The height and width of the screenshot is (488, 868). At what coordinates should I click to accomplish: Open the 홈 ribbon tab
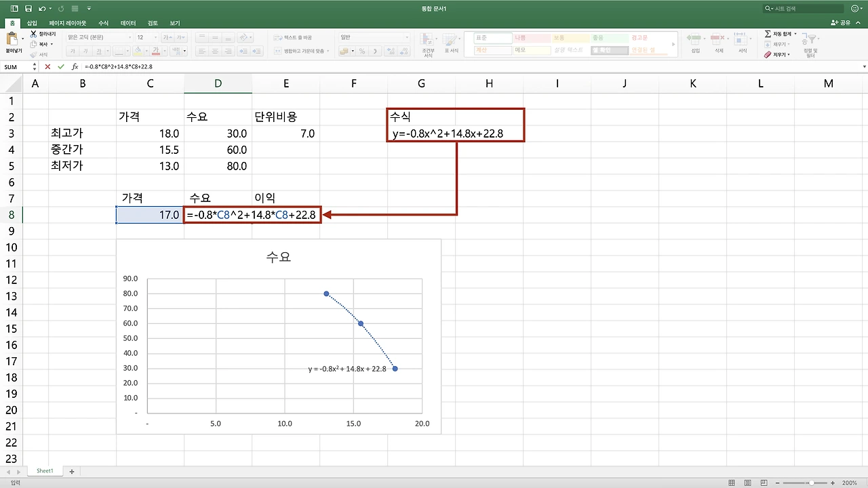click(11, 23)
